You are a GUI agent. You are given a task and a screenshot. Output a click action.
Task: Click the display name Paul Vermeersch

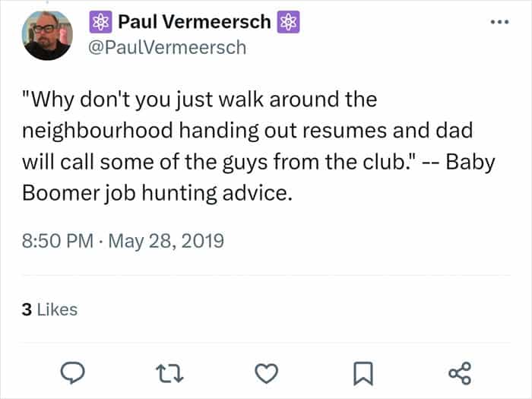tap(195, 22)
